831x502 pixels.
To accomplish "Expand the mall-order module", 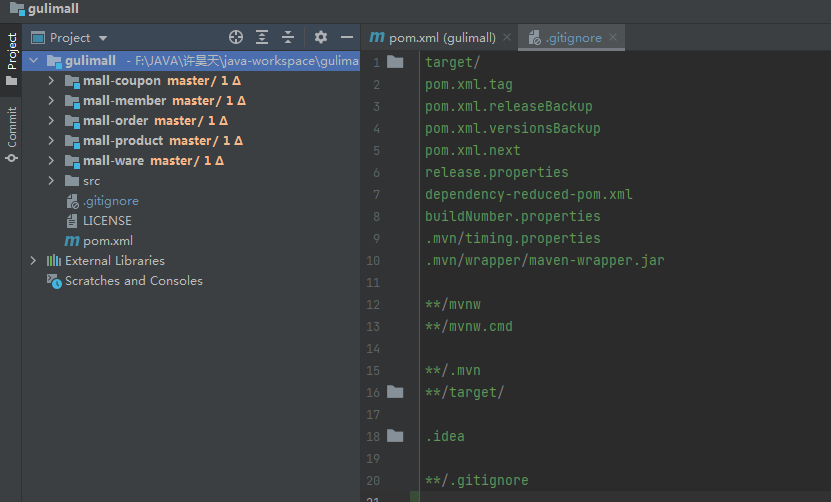I will (51, 121).
